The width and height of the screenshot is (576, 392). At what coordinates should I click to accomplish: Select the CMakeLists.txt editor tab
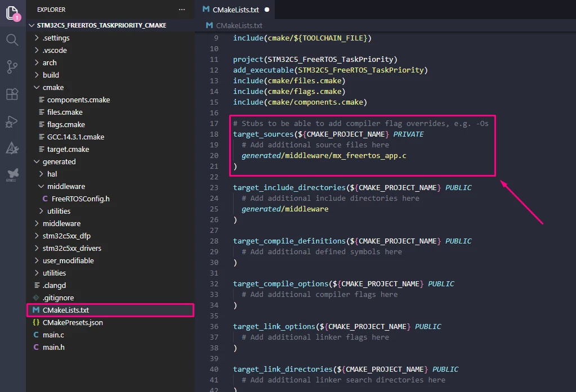pyautogui.click(x=235, y=10)
